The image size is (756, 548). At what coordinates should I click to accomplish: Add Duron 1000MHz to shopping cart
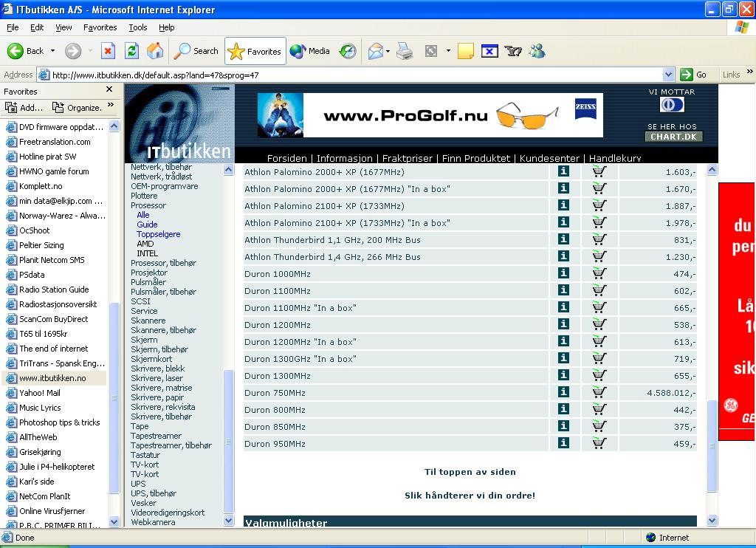[x=599, y=273]
